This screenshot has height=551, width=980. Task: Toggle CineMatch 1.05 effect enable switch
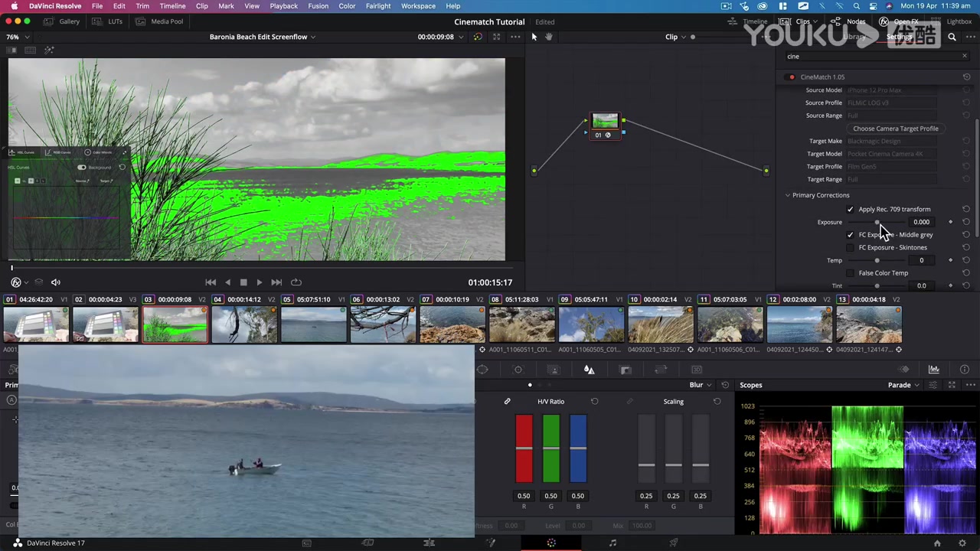tap(792, 77)
